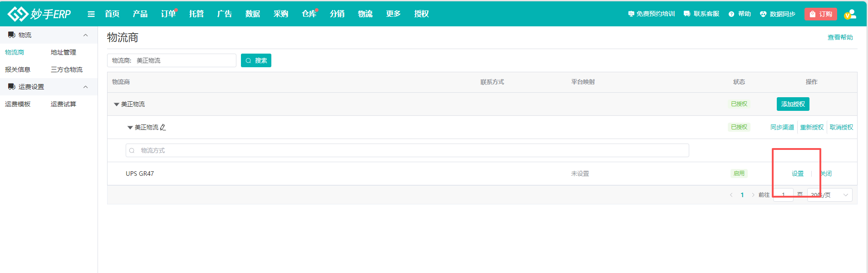
Task: Toggle the hamburger menu icon
Action: (x=91, y=14)
